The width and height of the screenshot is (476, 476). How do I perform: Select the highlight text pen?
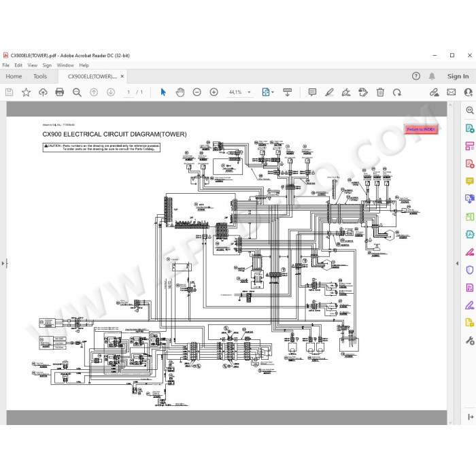(x=329, y=92)
